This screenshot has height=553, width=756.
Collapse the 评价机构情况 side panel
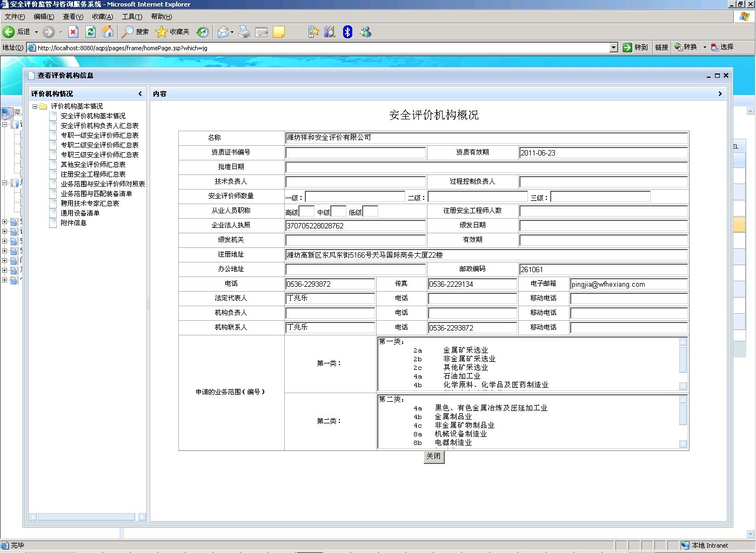point(140,94)
